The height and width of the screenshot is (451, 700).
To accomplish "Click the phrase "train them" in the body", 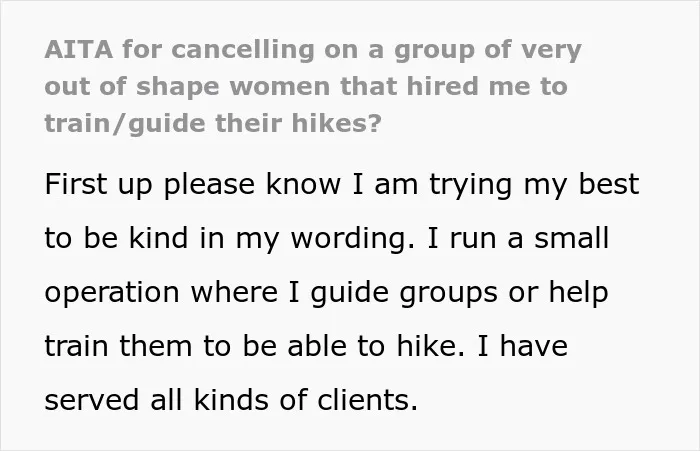I will click(x=118, y=346).
